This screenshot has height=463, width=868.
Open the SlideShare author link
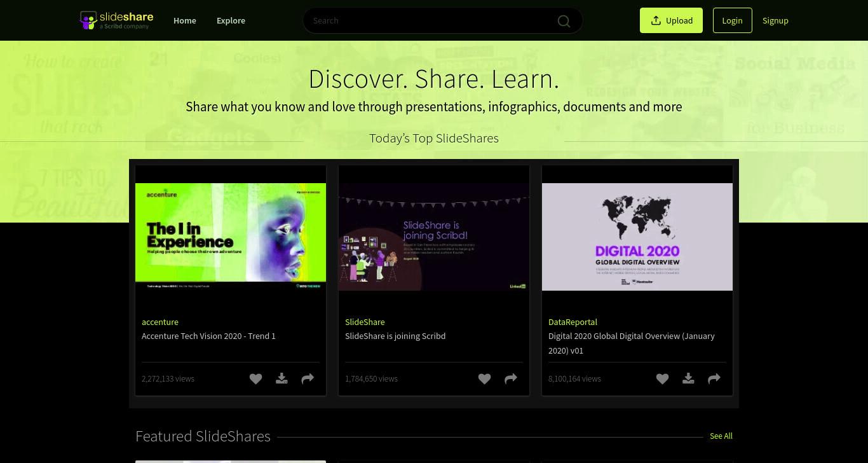365,322
